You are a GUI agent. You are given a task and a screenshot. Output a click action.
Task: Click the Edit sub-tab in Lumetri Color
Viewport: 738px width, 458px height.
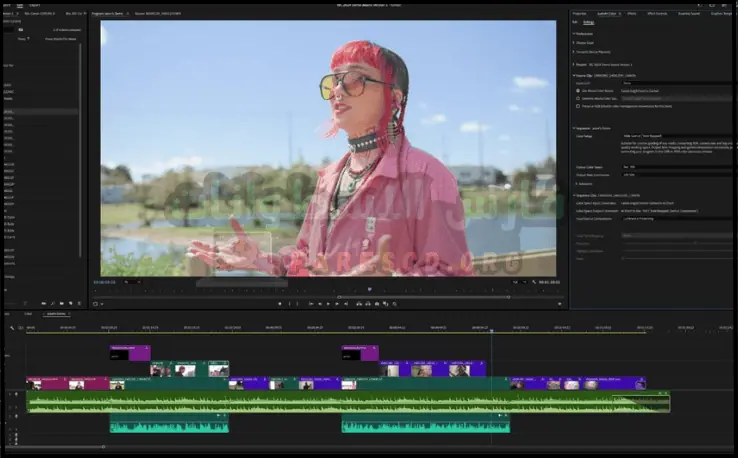click(x=575, y=21)
